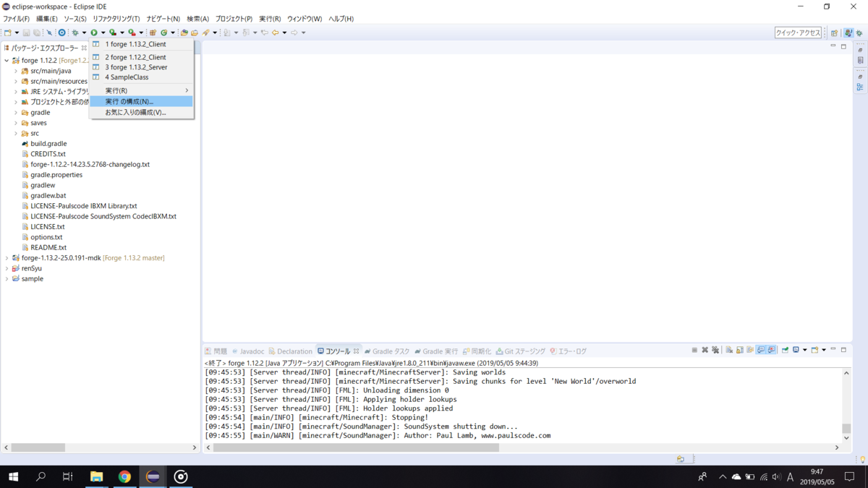This screenshot has height=488, width=868.
Task: Open File Explorer from the taskbar
Action: 96,476
